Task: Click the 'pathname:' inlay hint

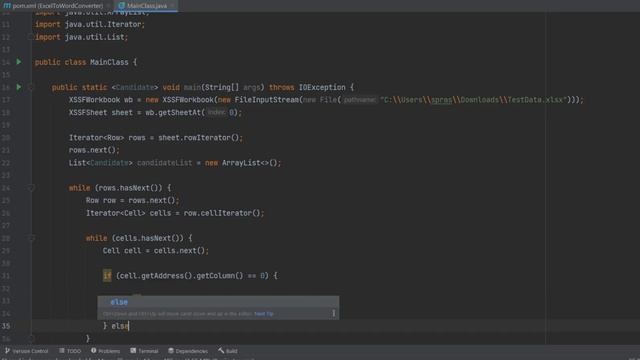Action: tap(359, 100)
